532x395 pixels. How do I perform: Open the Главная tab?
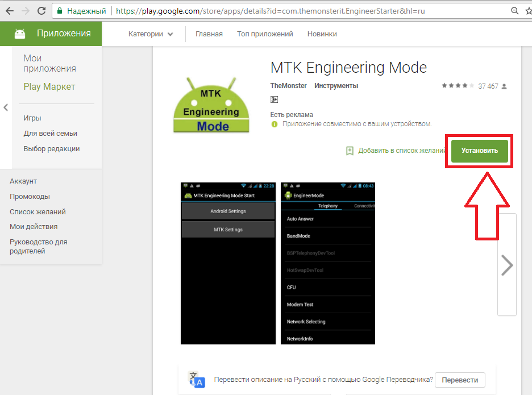click(209, 34)
